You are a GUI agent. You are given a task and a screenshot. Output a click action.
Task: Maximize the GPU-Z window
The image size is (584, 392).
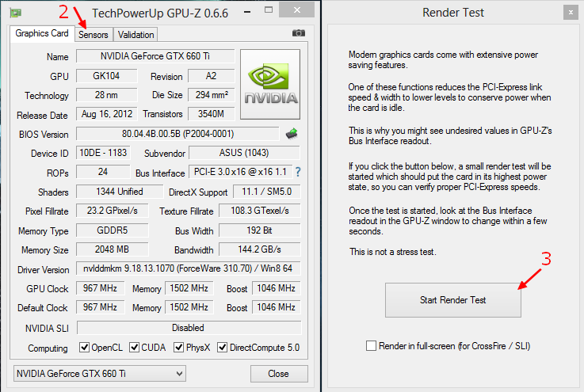(x=269, y=10)
